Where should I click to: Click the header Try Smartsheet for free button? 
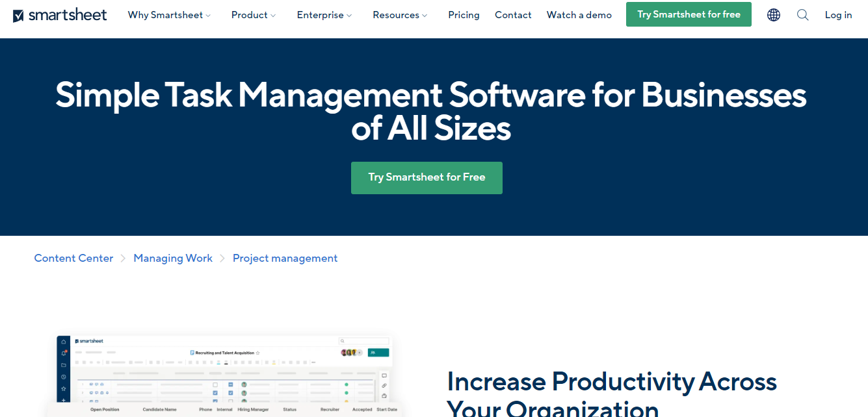689,14
